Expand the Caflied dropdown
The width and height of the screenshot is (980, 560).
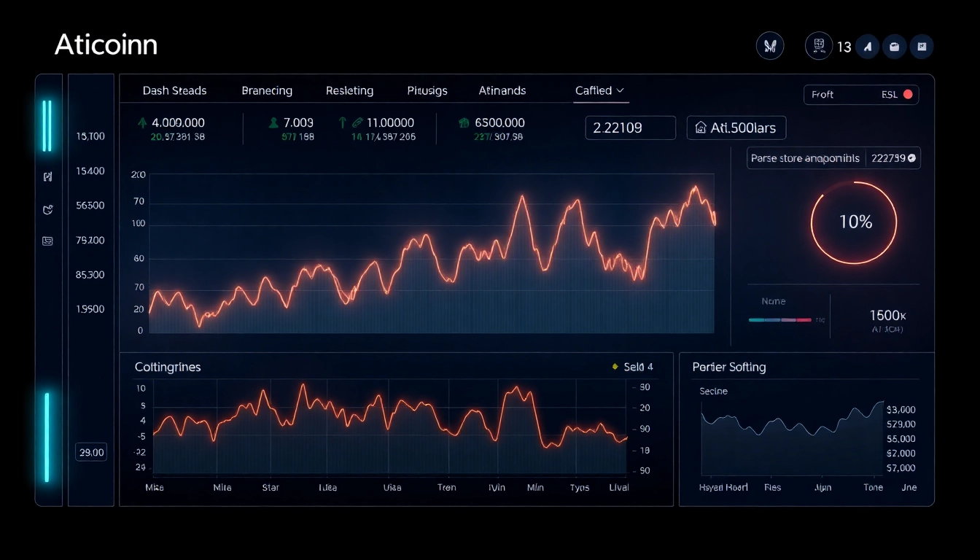pos(600,90)
